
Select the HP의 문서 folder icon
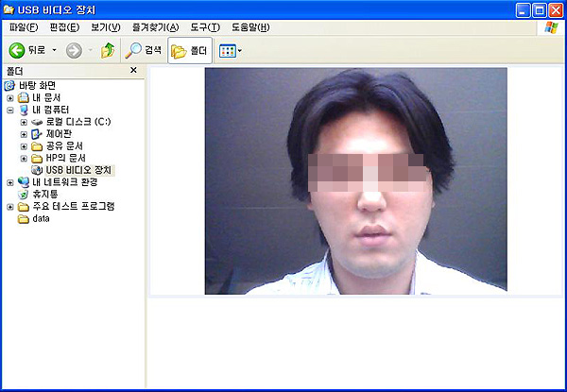click(37, 159)
